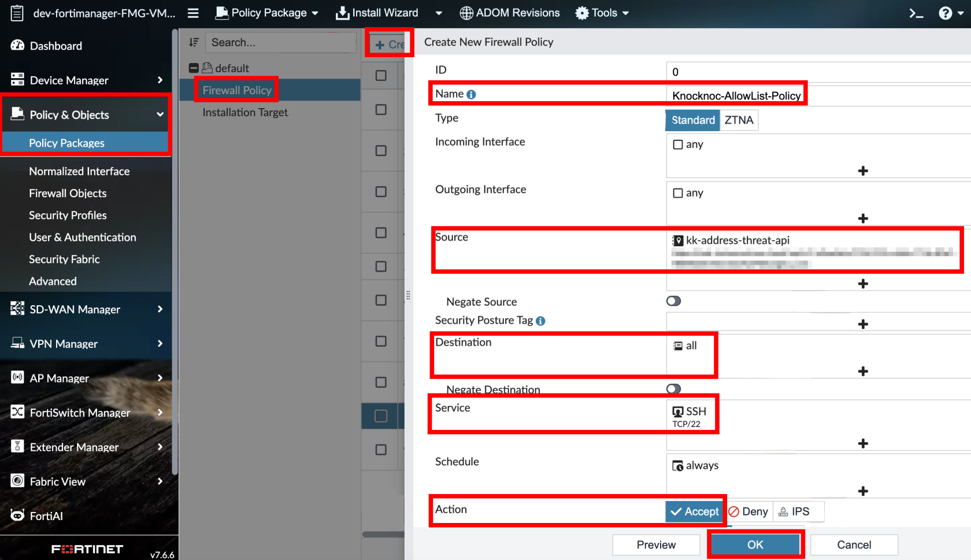Viewport: 971px width, 560px height.
Task: Open the Policy Package dropdown menu
Action: (266, 13)
